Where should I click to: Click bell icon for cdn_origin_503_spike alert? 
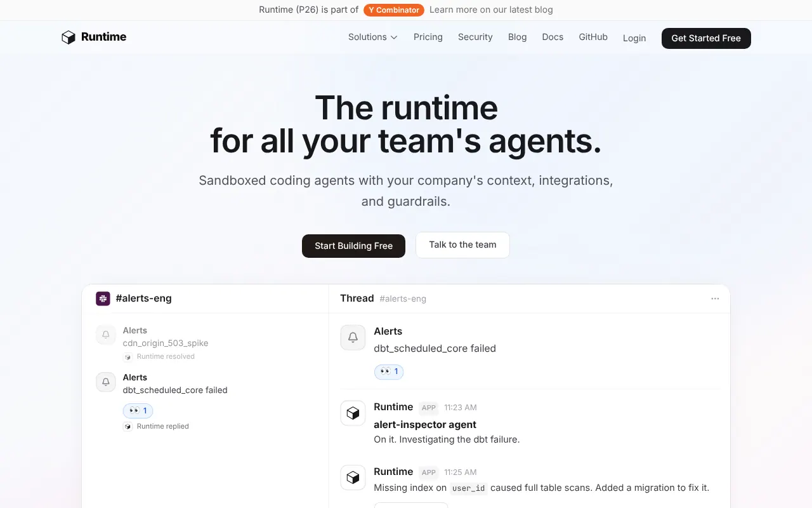(106, 335)
